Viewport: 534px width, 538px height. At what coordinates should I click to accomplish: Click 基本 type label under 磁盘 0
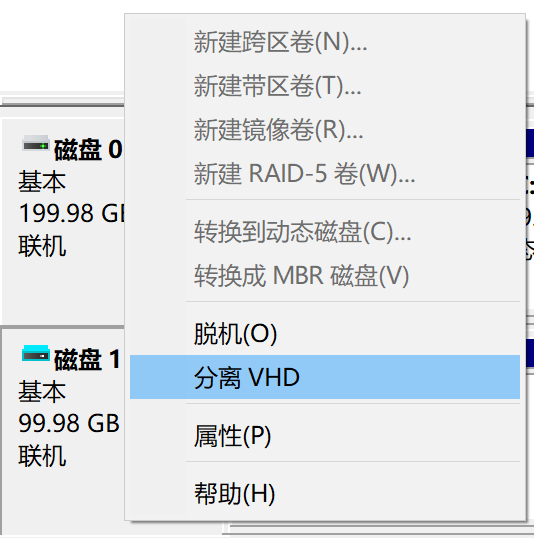(x=42, y=182)
